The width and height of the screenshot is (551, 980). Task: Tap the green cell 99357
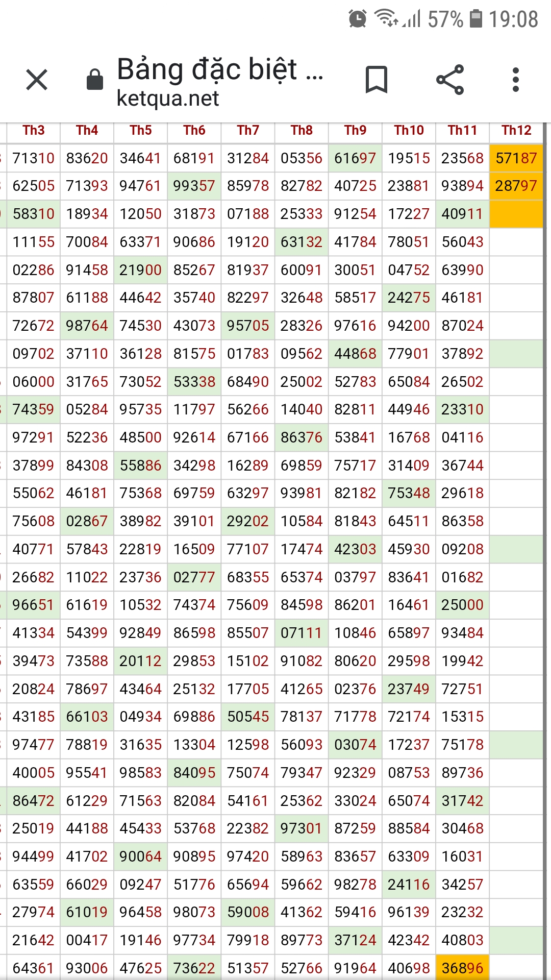[194, 186]
